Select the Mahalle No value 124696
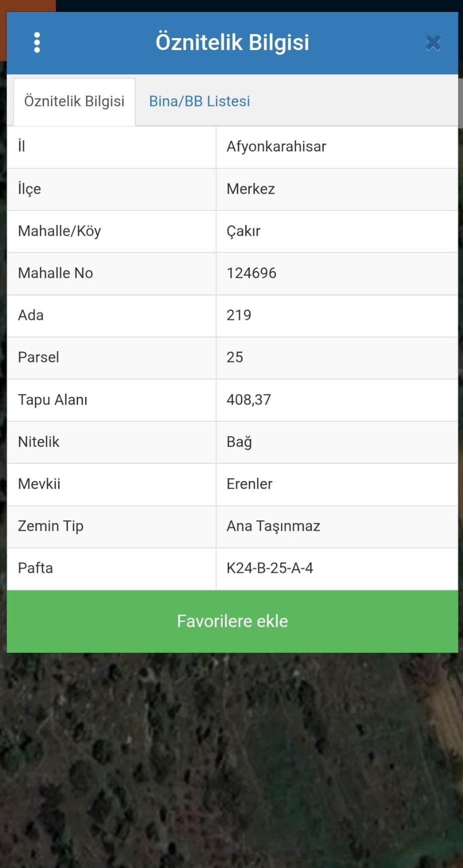Image resolution: width=463 pixels, height=868 pixels. click(251, 273)
